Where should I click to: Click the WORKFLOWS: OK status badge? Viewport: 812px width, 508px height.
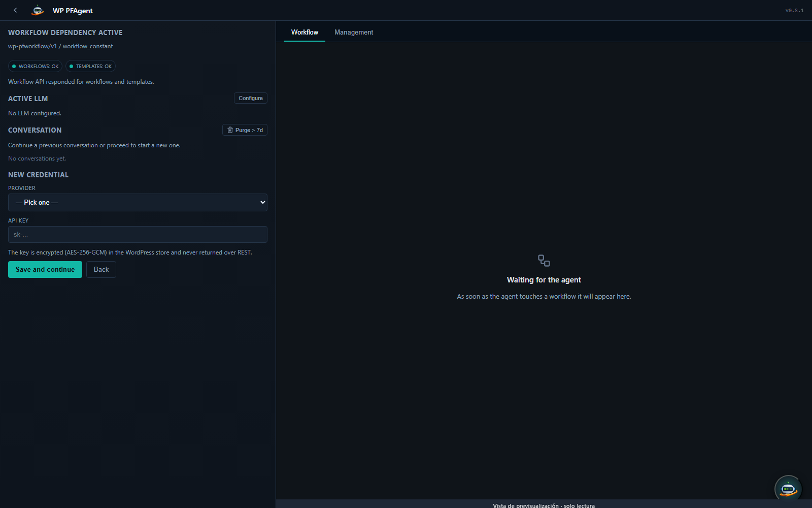(35, 66)
